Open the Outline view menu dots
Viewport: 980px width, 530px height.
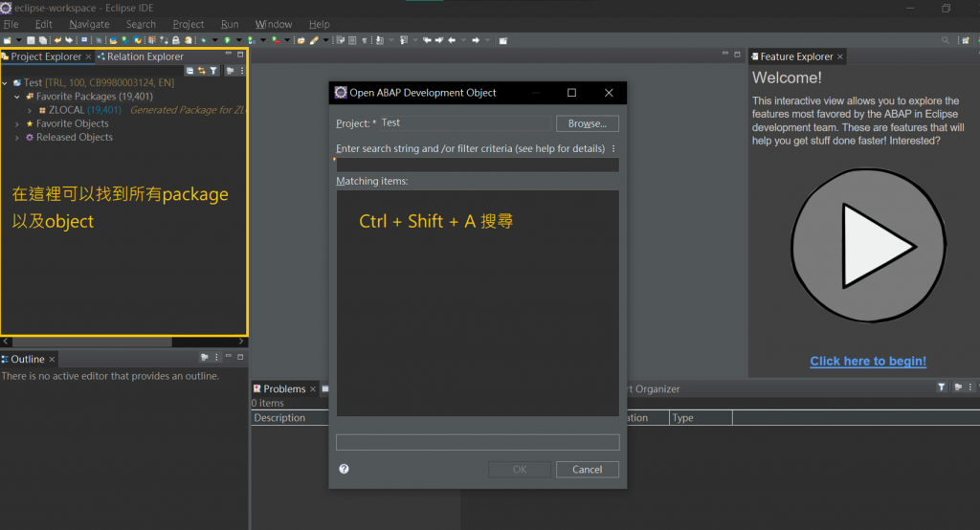(217, 357)
